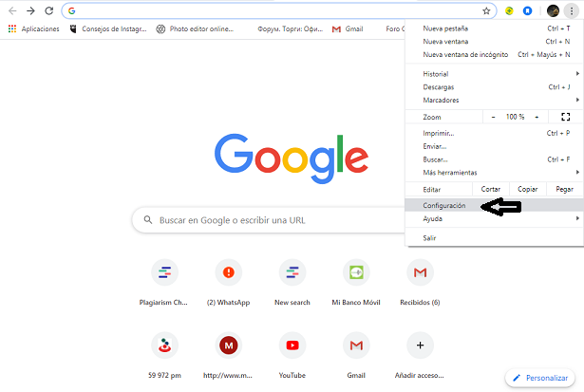Bookmark this page with the star icon

(x=486, y=10)
